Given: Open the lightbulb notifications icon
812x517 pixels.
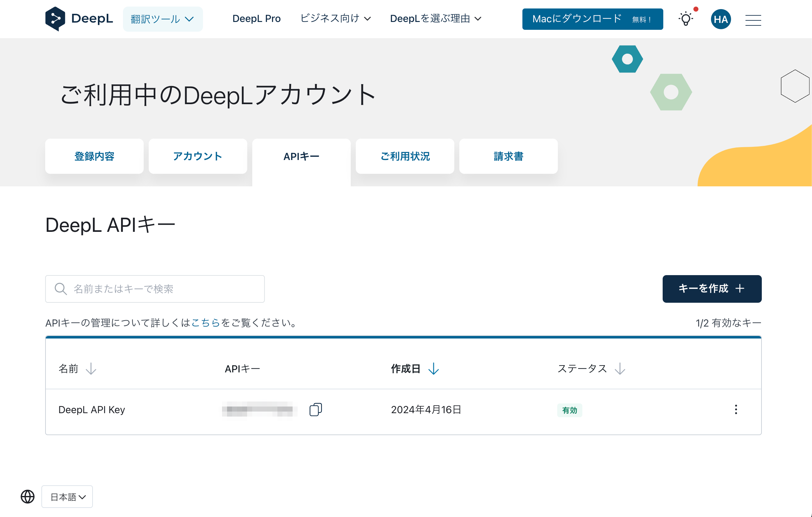Looking at the screenshot, I should click(x=686, y=19).
